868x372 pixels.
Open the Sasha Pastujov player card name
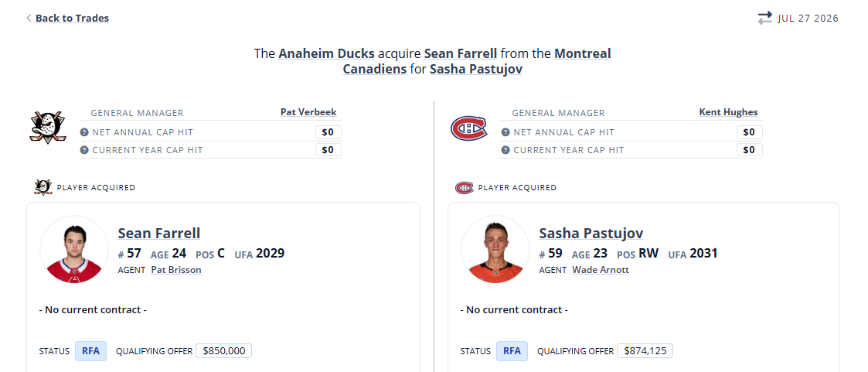591,233
